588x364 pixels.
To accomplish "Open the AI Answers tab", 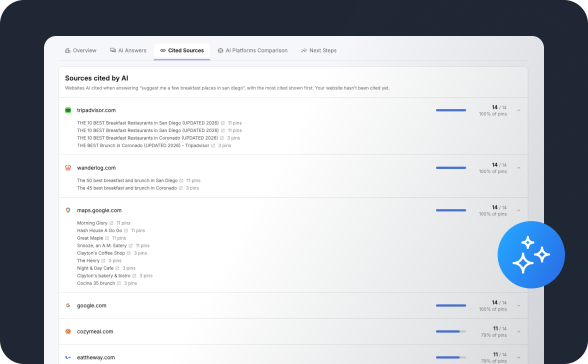I will 128,50.
